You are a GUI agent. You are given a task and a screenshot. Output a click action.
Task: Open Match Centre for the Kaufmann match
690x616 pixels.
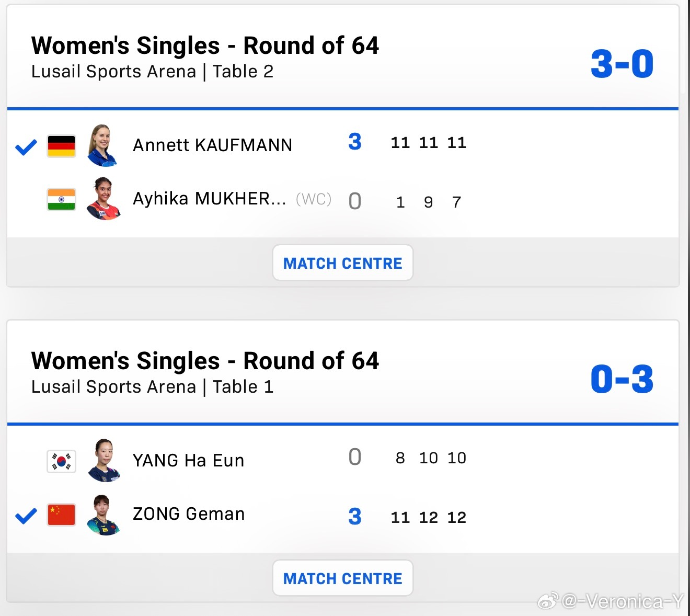click(x=342, y=263)
